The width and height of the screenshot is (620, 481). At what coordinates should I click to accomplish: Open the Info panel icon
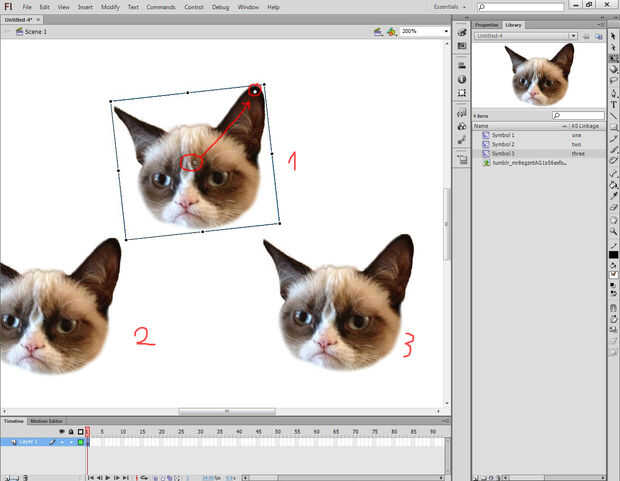pos(461,79)
